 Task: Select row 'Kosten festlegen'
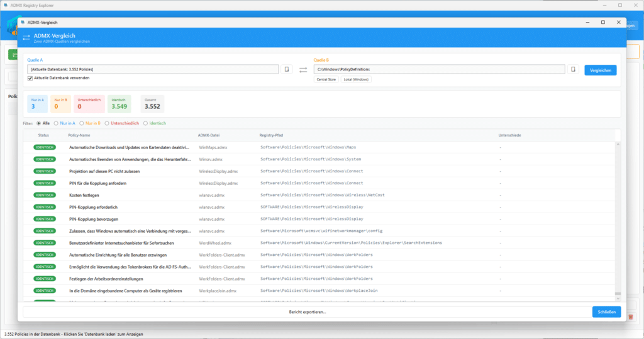coord(319,195)
